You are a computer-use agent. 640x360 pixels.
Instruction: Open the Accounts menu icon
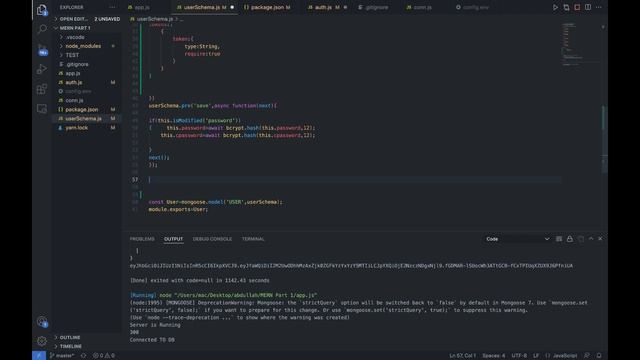tap(42, 322)
